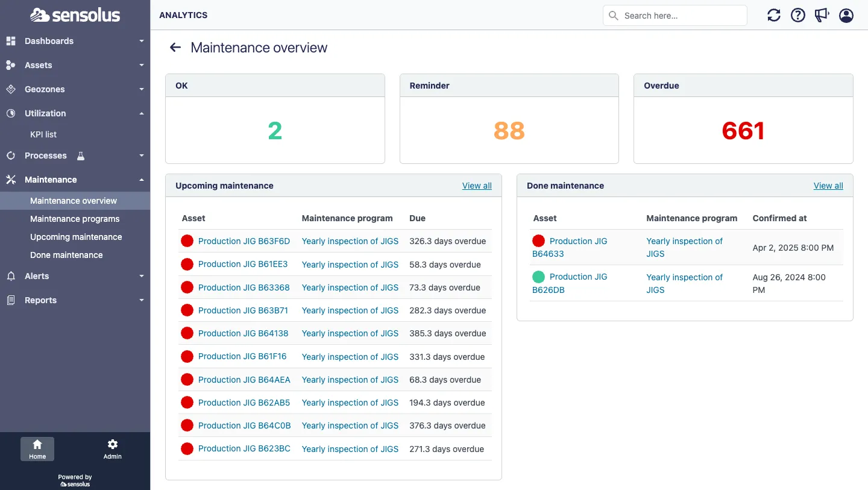Click the refresh icon in top bar
868x490 pixels.
(x=774, y=16)
